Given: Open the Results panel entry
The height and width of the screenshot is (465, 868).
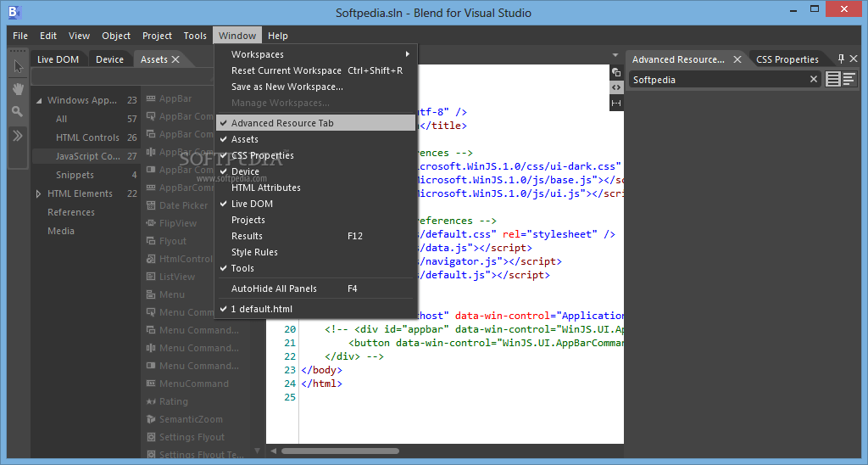Looking at the screenshot, I should pos(315,236).
